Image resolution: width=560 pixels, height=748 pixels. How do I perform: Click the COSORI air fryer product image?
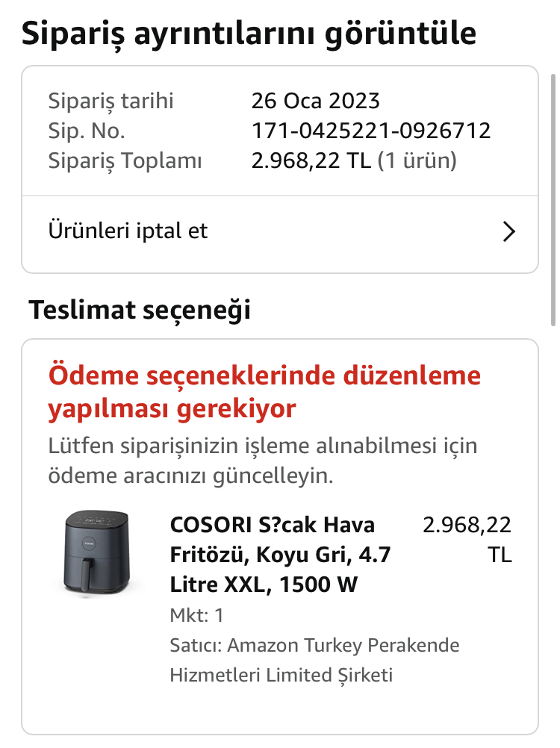(x=97, y=553)
